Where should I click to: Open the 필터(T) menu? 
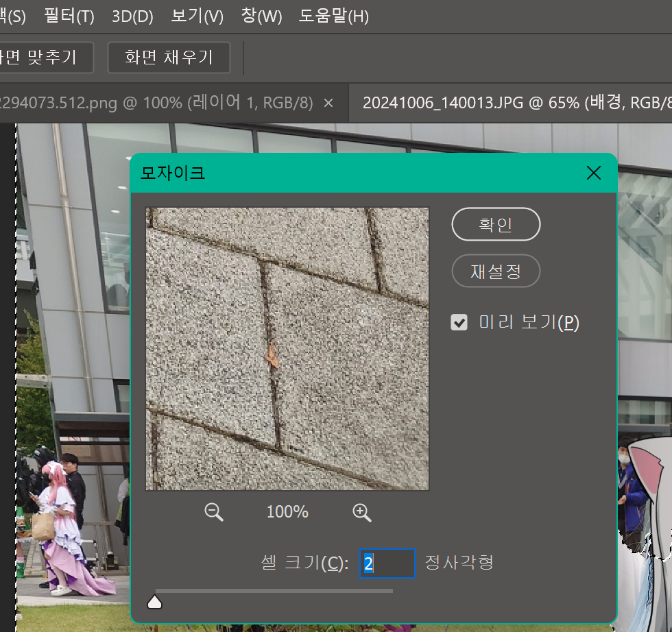68,16
